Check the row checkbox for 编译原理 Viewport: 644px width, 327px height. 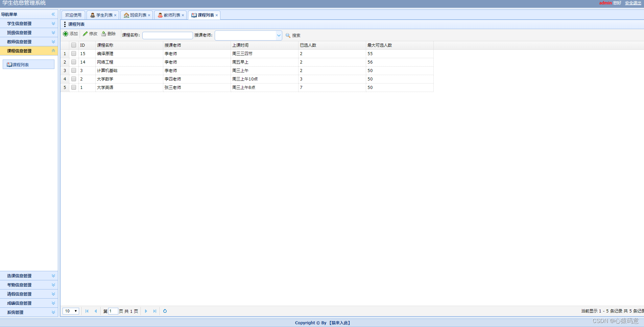(73, 53)
